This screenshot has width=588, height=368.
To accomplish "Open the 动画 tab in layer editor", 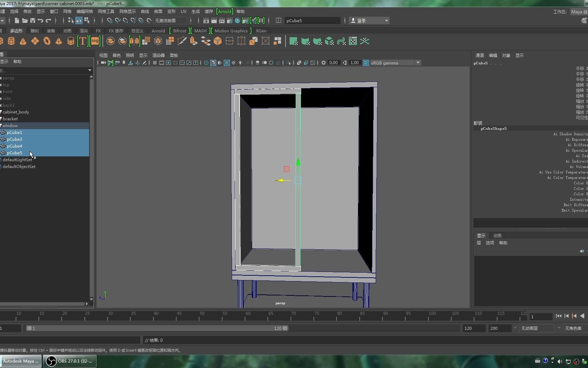I will pyautogui.click(x=497, y=235).
